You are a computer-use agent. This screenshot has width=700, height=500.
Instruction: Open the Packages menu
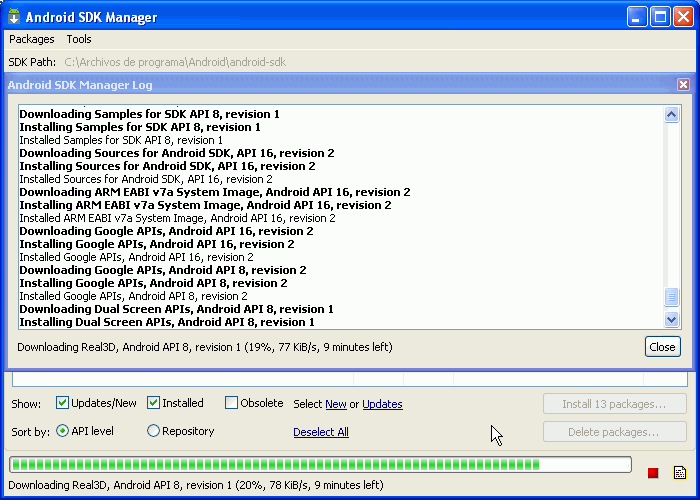(x=32, y=39)
